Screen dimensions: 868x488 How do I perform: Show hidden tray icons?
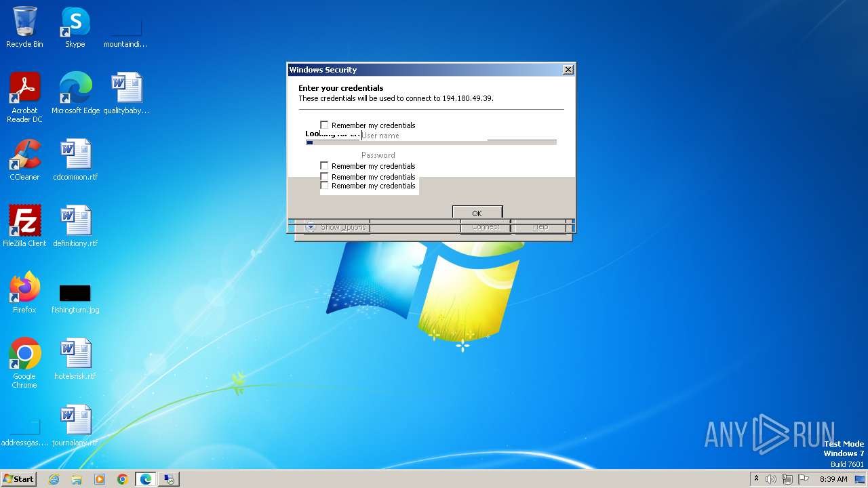click(x=756, y=479)
